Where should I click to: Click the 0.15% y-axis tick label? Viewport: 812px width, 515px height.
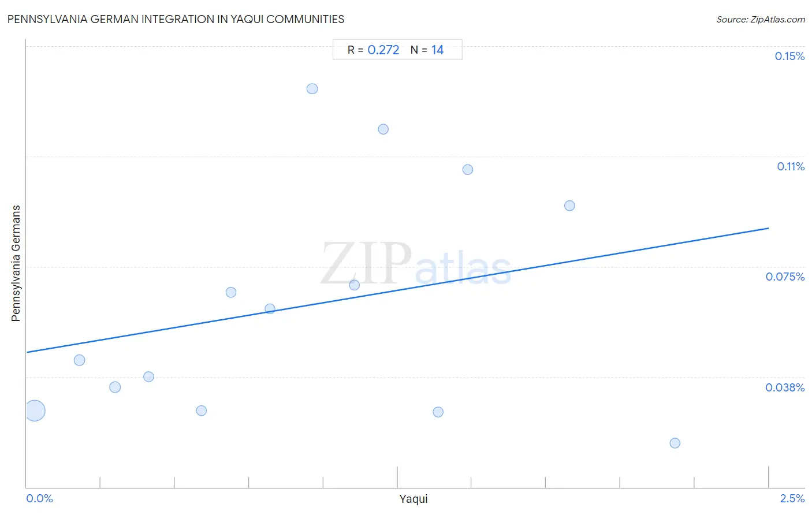point(789,56)
